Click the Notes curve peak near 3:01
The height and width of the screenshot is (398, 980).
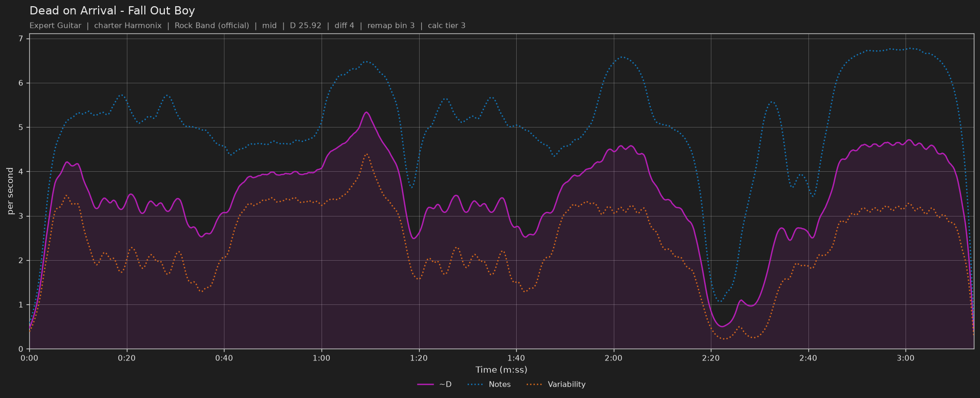[911, 48]
